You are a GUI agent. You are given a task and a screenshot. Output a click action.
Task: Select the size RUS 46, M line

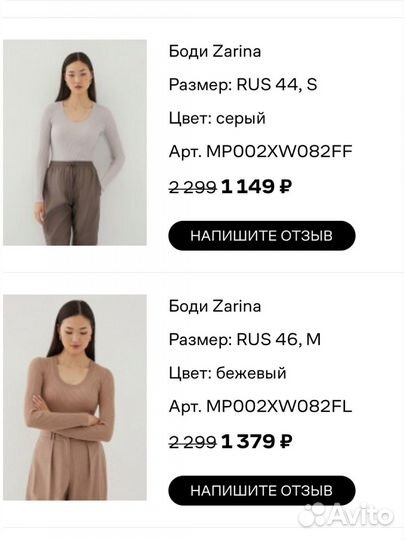point(245,340)
